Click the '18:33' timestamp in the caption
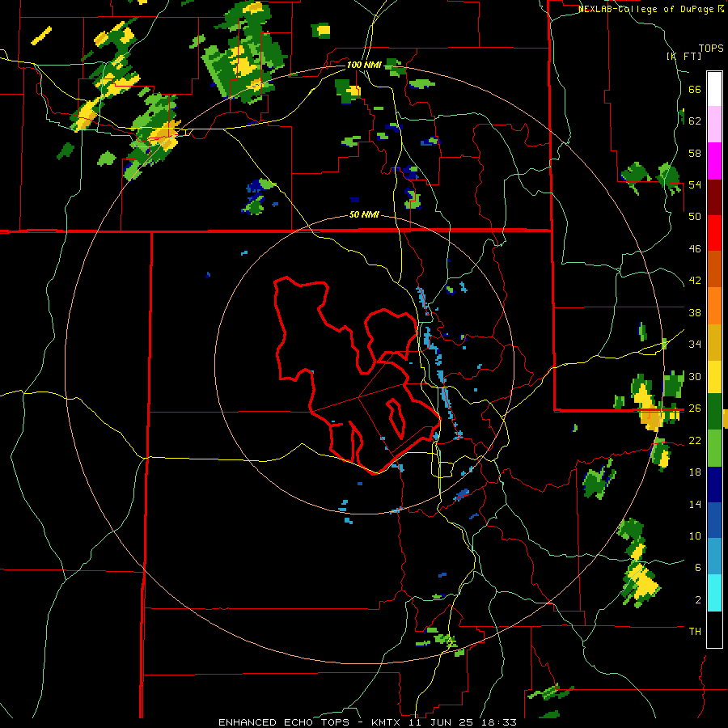The image size is (728, 728). point(499,722)
